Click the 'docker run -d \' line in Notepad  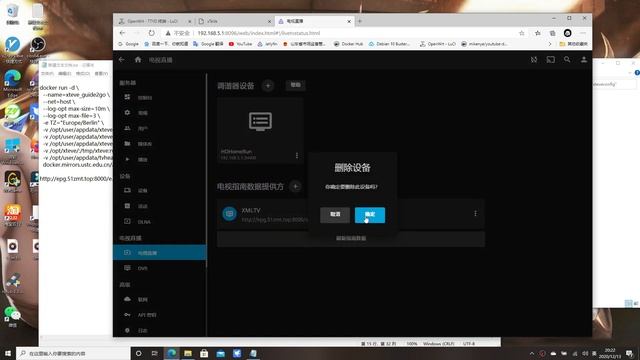pos(59,88)
